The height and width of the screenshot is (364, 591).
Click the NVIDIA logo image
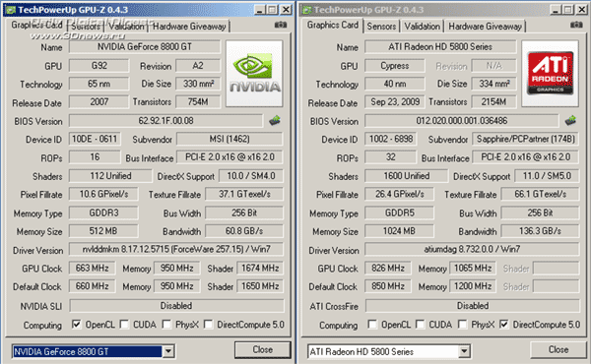(254, 74)
